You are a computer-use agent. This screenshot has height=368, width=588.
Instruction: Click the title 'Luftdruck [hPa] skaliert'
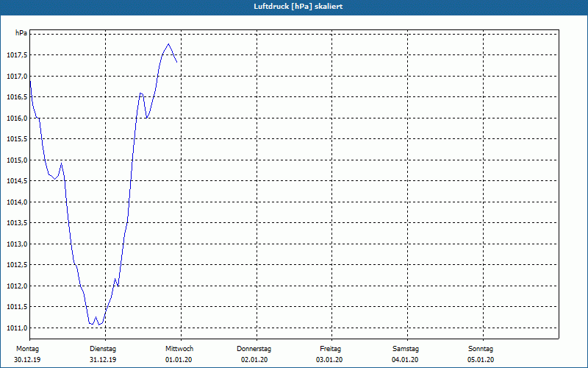click(x=298, y=7)
